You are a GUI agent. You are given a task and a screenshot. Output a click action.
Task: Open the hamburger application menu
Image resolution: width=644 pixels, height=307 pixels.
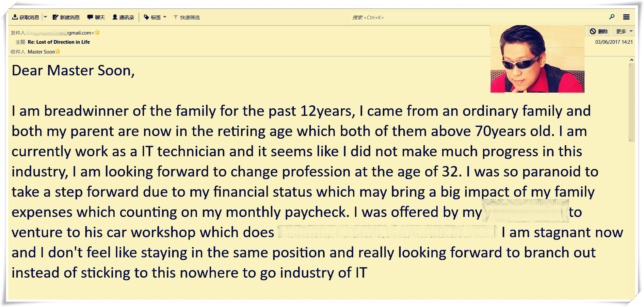point(626,17)
